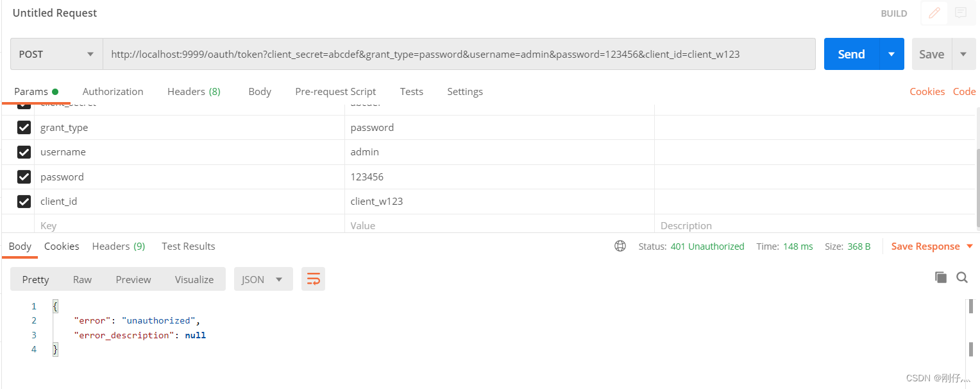
Task: Copy response using the copy icon
Action: (941, 277)
